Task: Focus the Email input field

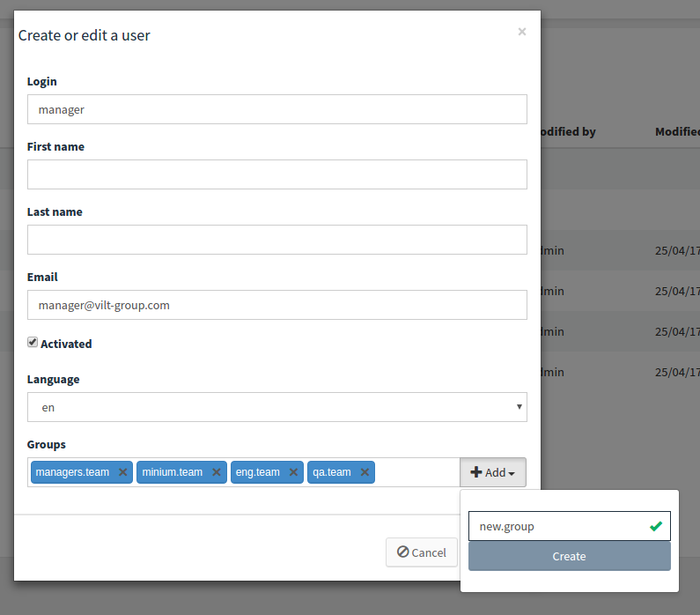Action: [x=277, y=305]
